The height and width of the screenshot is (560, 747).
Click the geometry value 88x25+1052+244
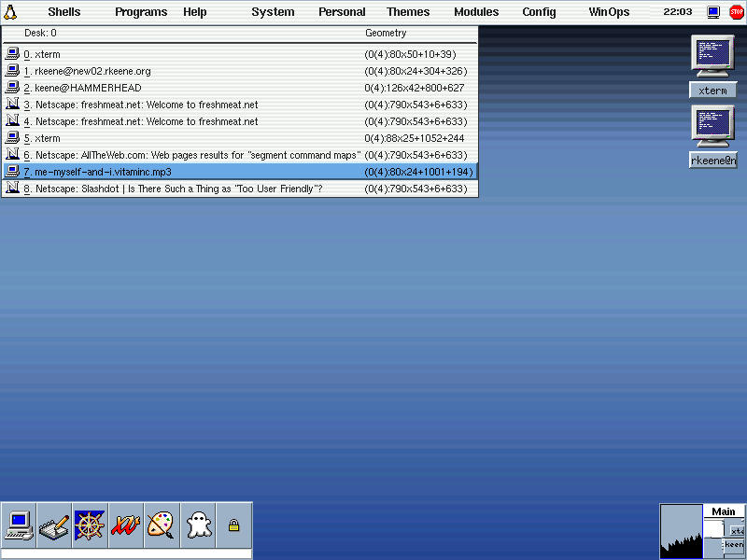414,138
